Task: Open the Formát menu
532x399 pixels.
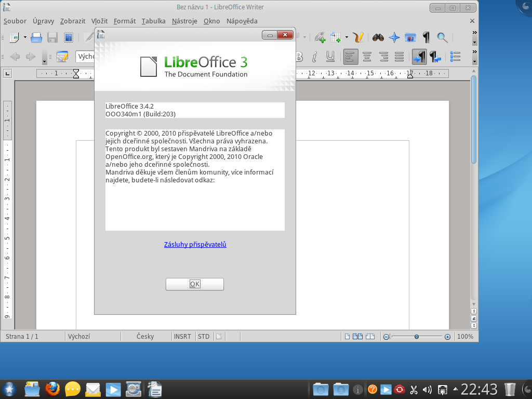Action: point(125,21)
